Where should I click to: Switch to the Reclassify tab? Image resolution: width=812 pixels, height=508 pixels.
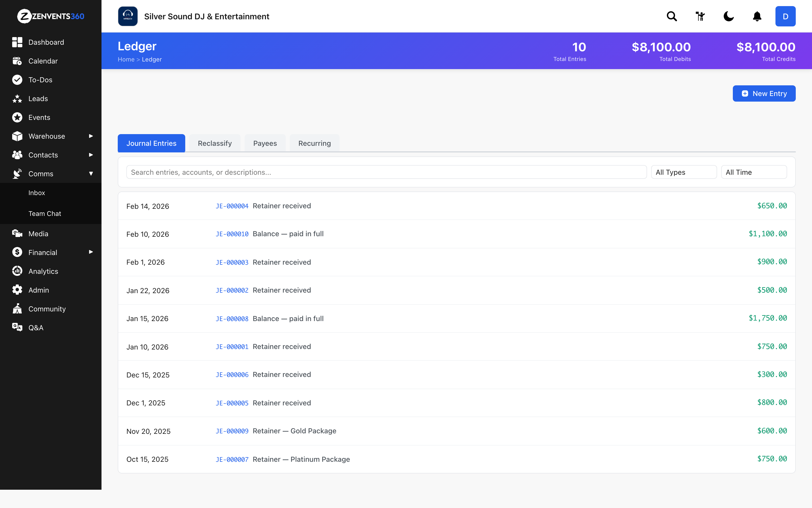pyautogui.click(x=215, y=143)
